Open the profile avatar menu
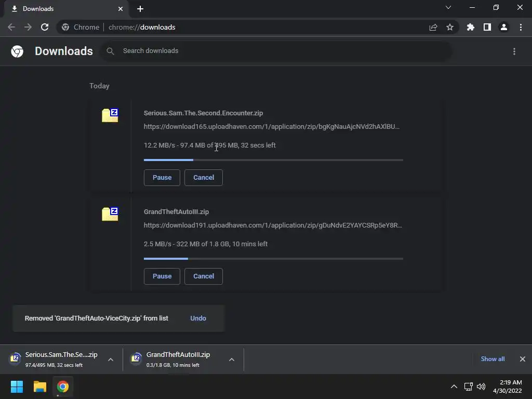 pos(504,27)
